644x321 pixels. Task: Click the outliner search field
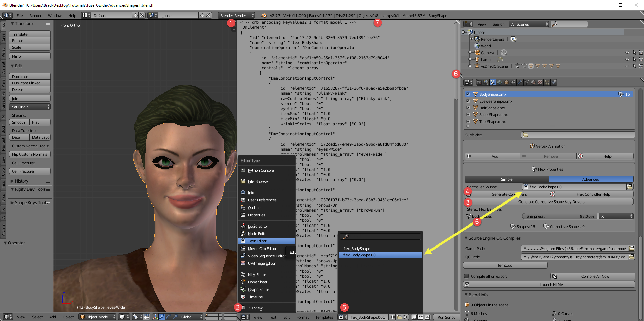(x=570, y=24)
